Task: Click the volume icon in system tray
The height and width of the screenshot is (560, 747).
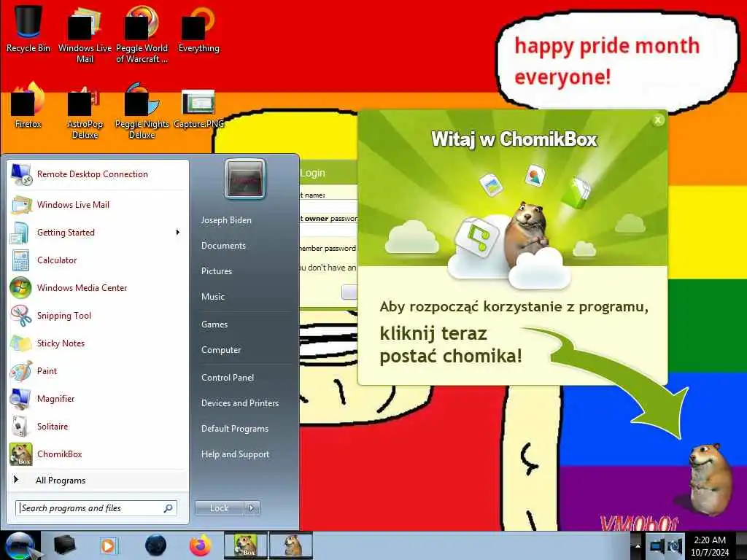Action: (674, 545)
